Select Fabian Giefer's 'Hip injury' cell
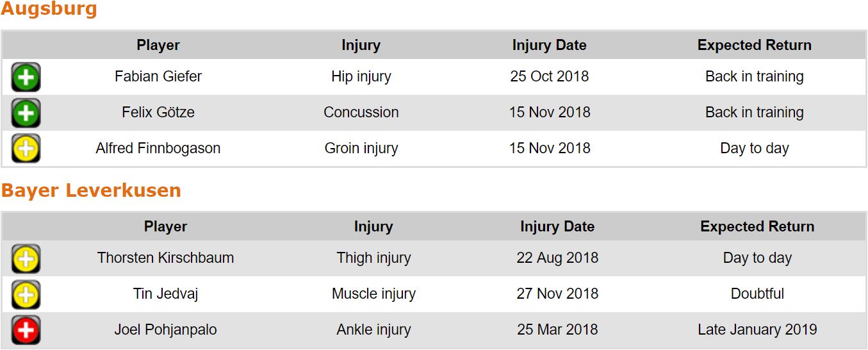868x350 pixels. pyautogui.click(x=361, y=77)
